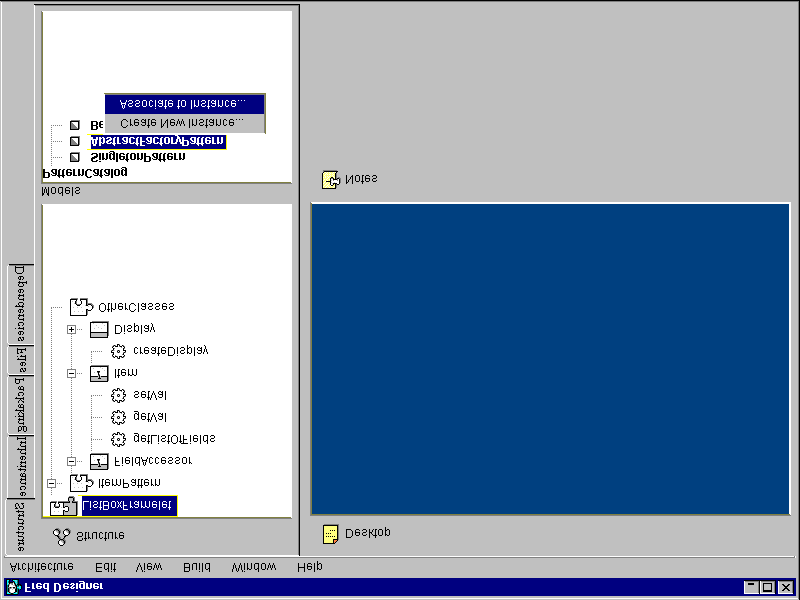Click the gear icon beside getListOfFields

tap(118, 439)
